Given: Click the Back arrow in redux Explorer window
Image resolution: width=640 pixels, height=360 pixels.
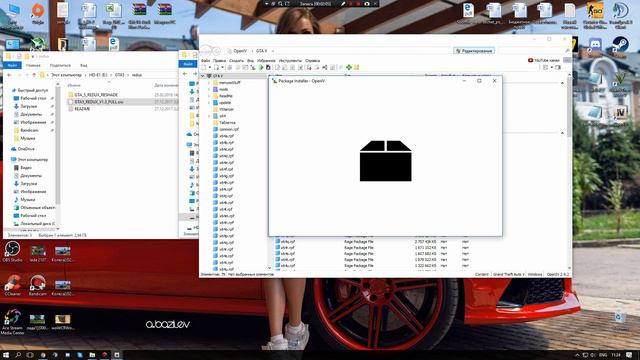Looking at the screenshot, I should (9, 75).
